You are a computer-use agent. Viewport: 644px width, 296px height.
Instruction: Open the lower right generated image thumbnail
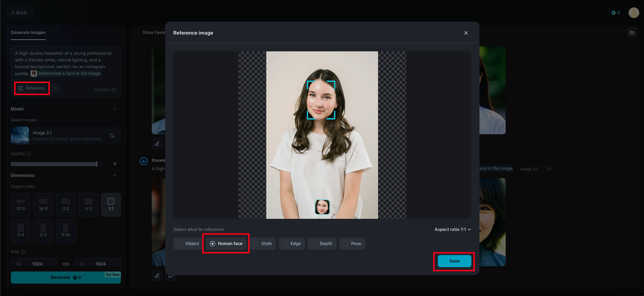(x=493, y=222)
